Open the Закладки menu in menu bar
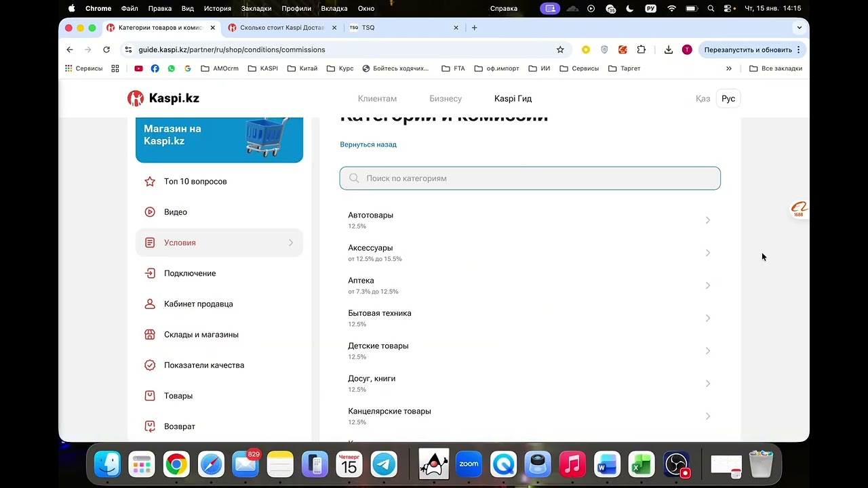This screenshot has height=488, width=868. (x=256, y=8)
